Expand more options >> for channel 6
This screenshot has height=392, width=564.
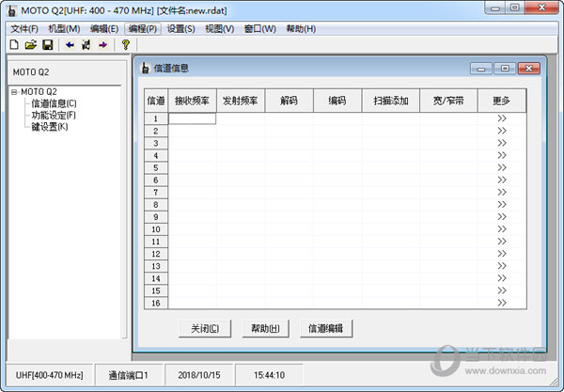tap(502, 180)
